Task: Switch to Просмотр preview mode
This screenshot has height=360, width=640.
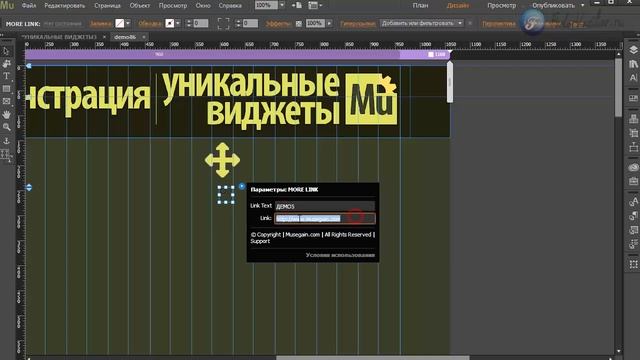Action: point(502,6)
